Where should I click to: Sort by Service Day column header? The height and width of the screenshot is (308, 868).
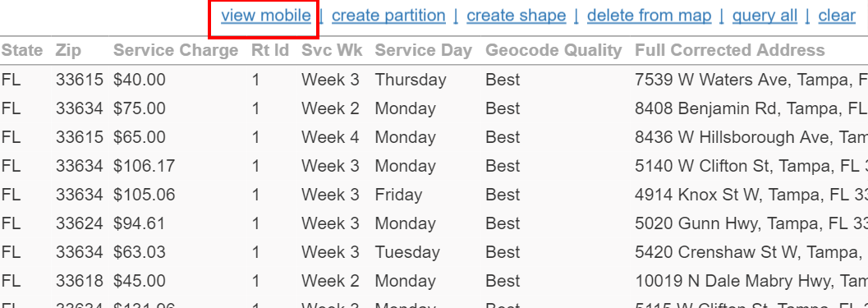pos(424,50)
